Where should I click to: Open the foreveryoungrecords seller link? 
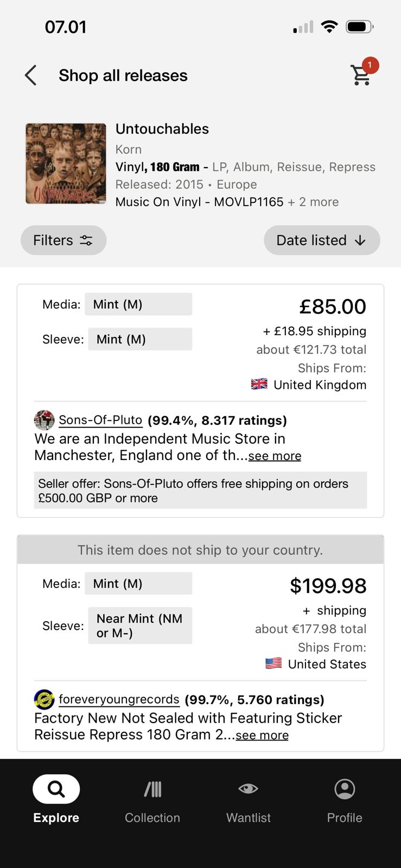click(119, 699)
